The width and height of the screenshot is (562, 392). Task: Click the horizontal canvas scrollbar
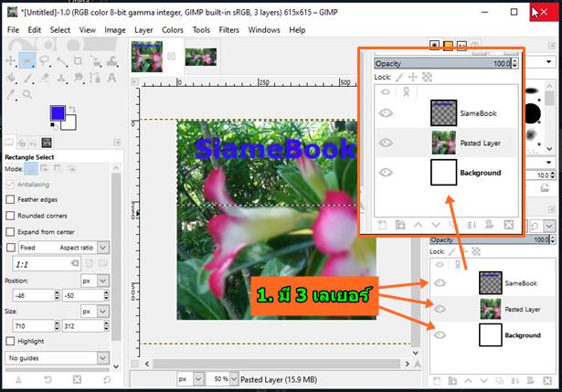click(x=276, y=364)
